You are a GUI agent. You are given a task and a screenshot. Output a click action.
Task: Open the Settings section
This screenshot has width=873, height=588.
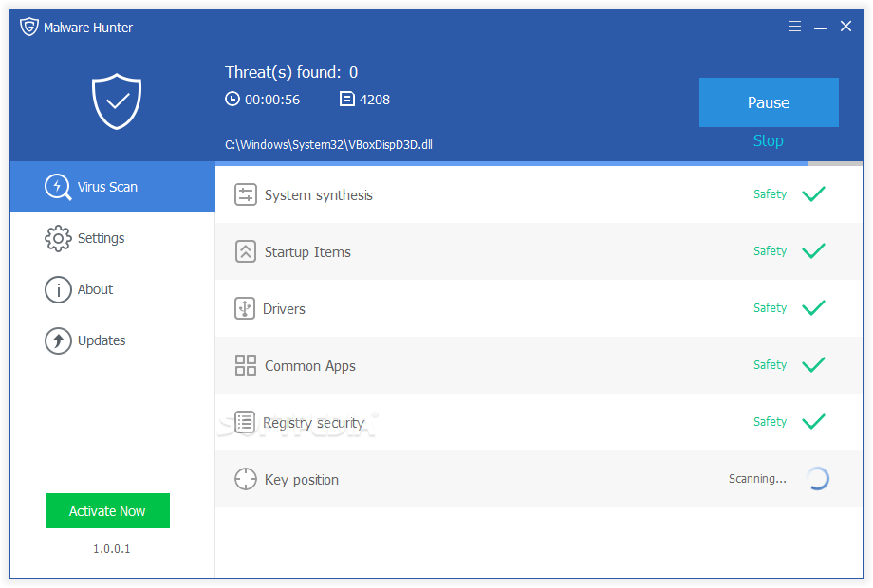point(113,238)
